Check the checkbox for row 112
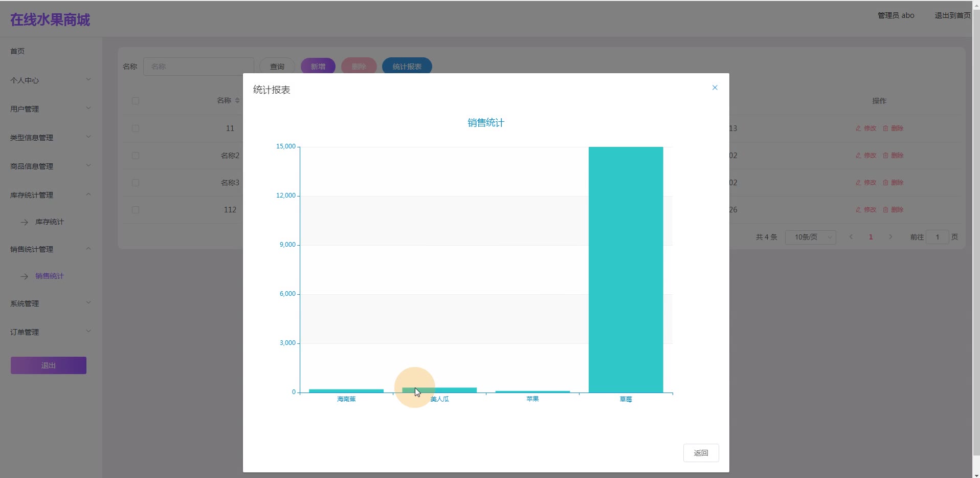Image resolution: width=980 pixels, height=478 pixels. pos(136,210)
